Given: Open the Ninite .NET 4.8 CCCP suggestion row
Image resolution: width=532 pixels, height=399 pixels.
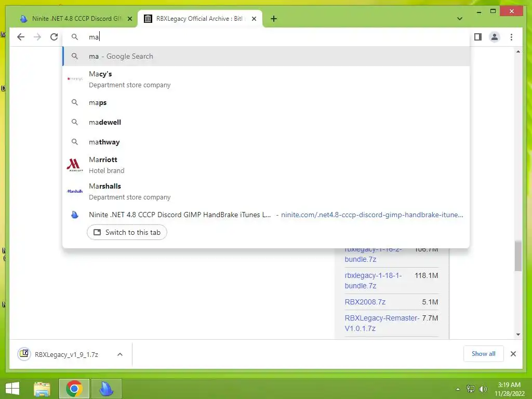Looking at the screenshot, I should (x=267, y=215).
